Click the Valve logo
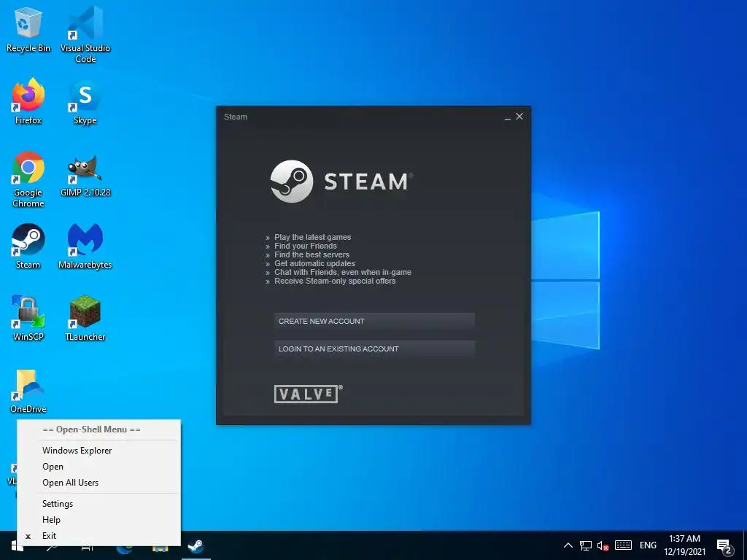This screenshot has width=747, height=560. tap(309, 394)
